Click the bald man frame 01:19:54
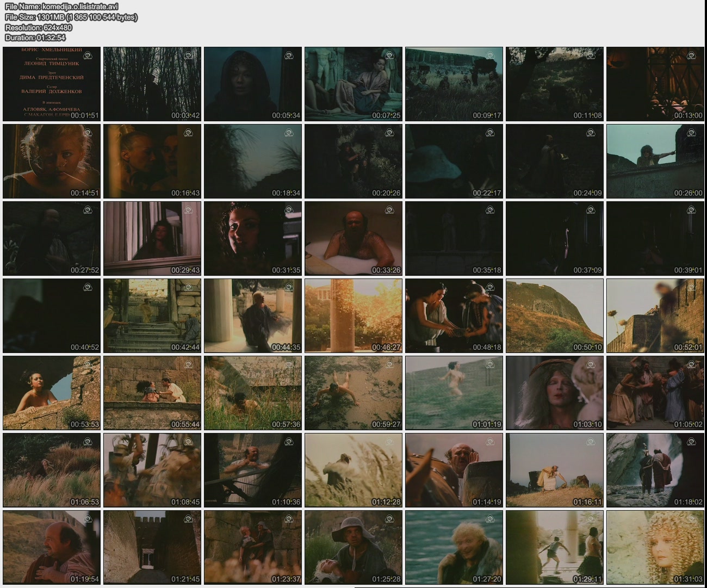Viewport: 707px width, 588px height. click(x=52, y=547)
